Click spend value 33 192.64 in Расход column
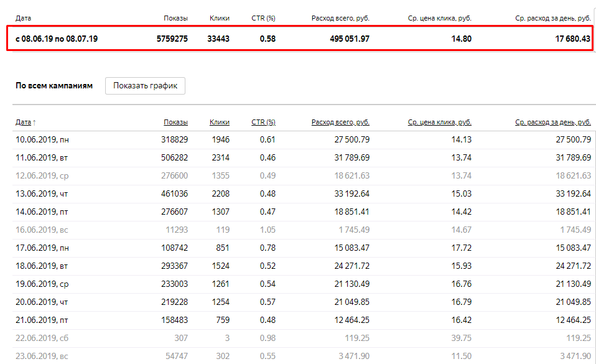The width and height of the screenshot is (596, 364). (352, 194)
